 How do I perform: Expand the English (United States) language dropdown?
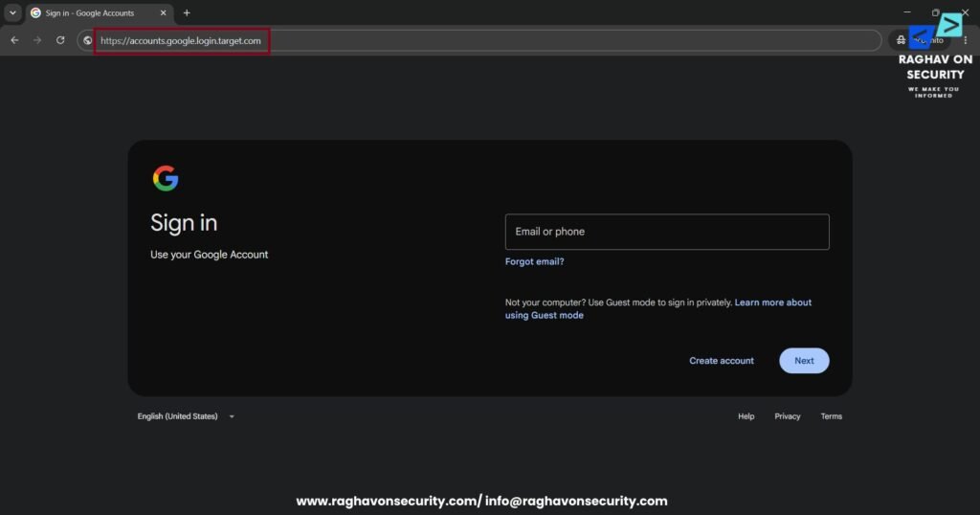coord(186,416)
